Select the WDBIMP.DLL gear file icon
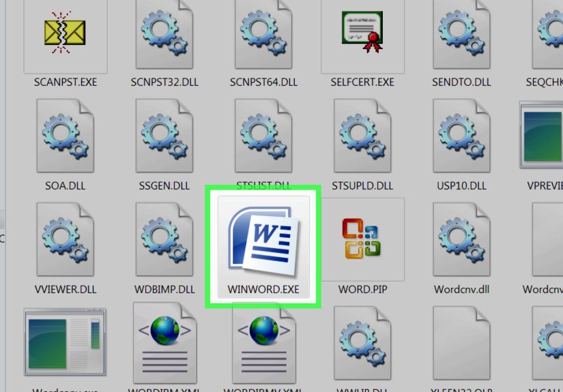This screenshot has height=392, width=563. pyautogui.click(x=164, y=239)
